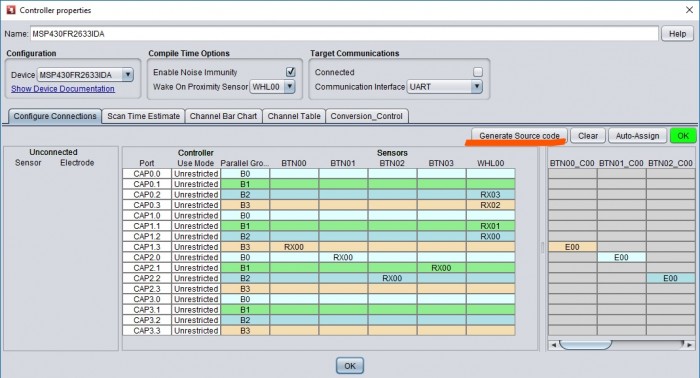Image resolution: width=700 pixels, height=378 pixels.
Task: Open Communication Interface UART dropdown
Action: click(445, 87)
